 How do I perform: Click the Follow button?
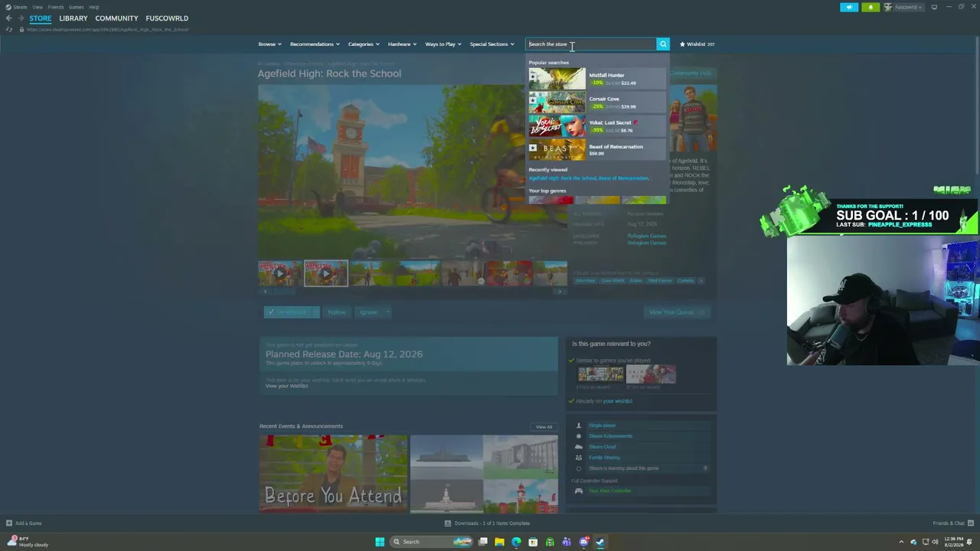pos(337,312)
